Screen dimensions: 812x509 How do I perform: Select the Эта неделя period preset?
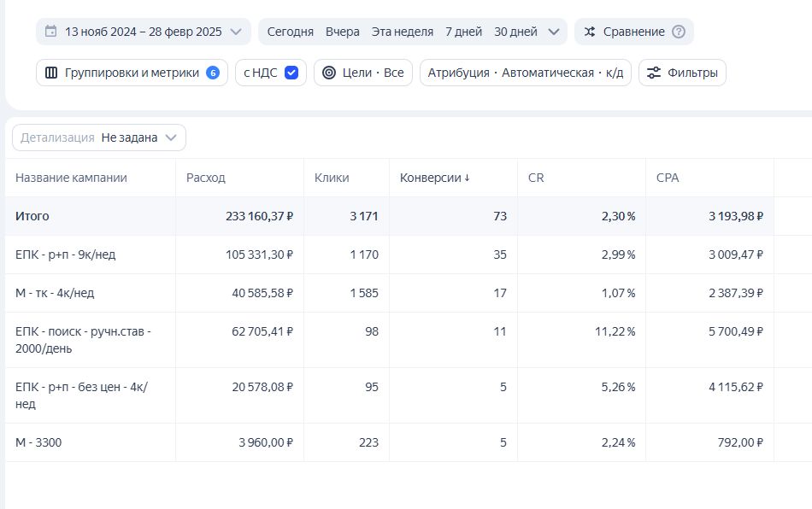[x=402, y=32]
